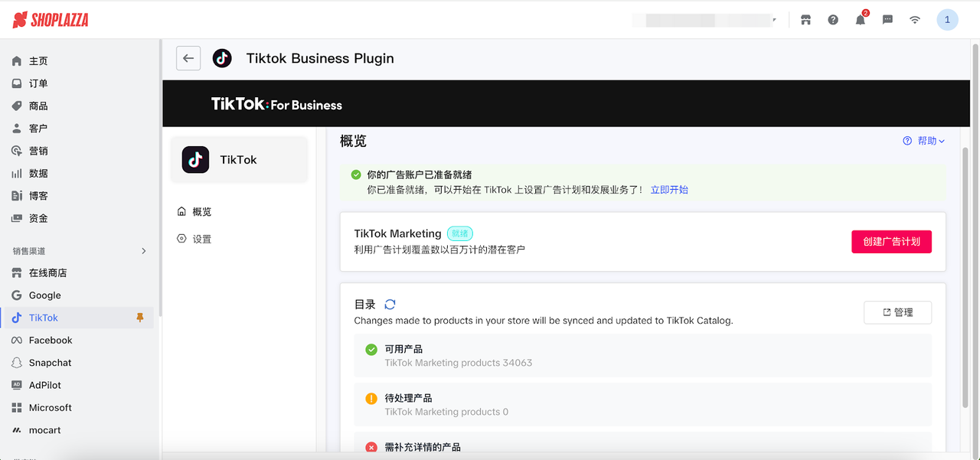Viewport: 980px width, 460px height.
Task: Go to 订单 in the sidebar
Action: (x=38, y=83)
